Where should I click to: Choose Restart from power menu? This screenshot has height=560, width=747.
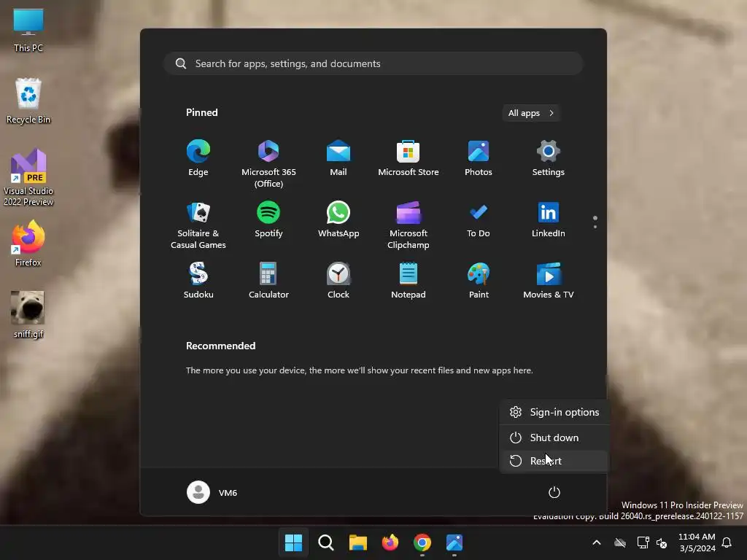[554, 461]
